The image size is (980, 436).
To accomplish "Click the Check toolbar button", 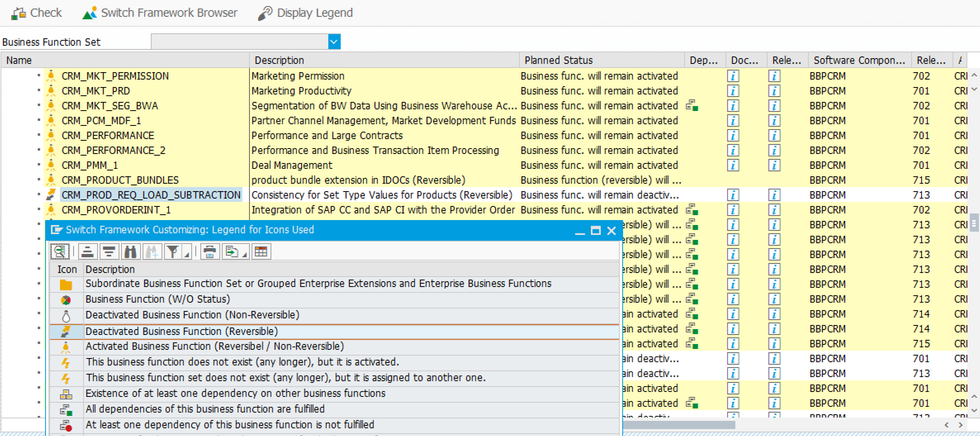I will tap(37, 13).
